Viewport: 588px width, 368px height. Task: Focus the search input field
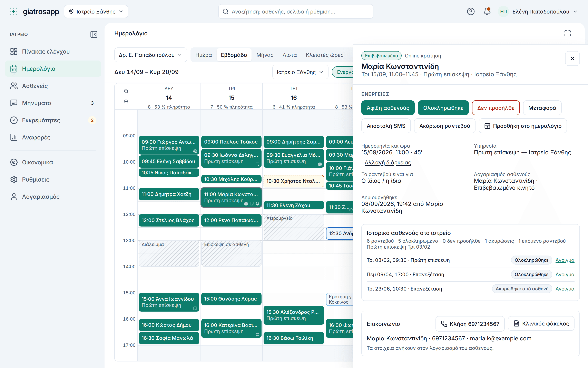click(295, 11)
